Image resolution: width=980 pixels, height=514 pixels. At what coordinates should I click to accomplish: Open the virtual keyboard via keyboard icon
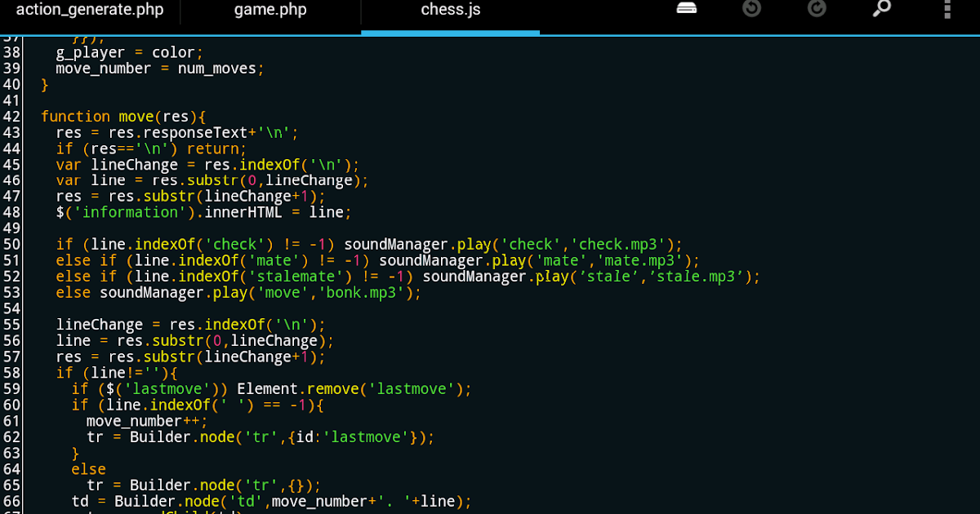(x=687, y=9)
